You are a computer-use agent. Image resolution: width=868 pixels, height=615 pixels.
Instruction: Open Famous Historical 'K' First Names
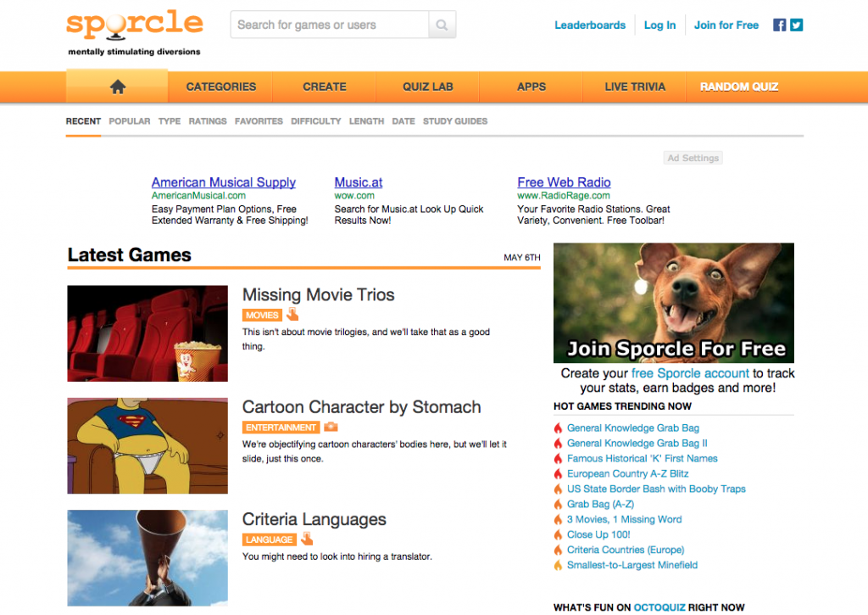click(x=643, y=458)
